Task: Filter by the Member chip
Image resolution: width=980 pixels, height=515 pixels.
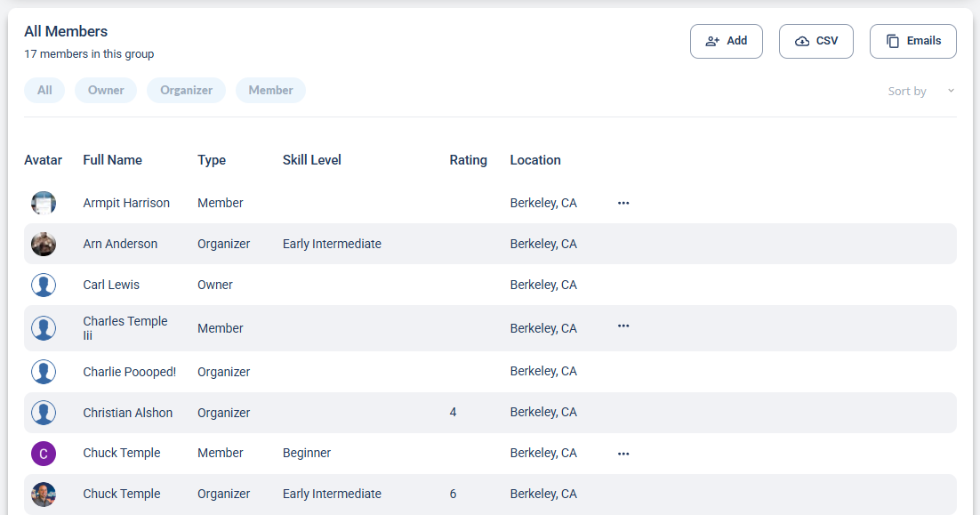Action: click(x=270, y=90)
